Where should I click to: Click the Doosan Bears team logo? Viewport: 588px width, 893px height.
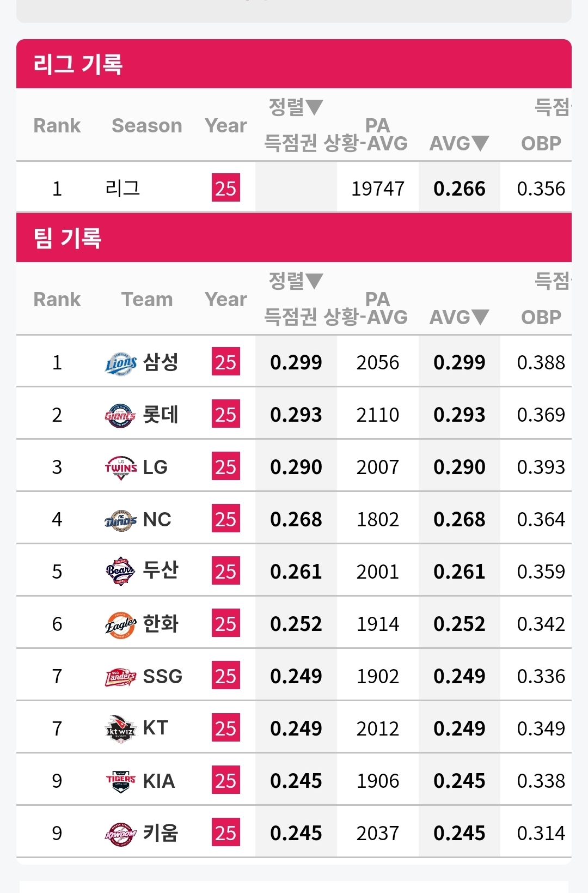pos(120,572)
